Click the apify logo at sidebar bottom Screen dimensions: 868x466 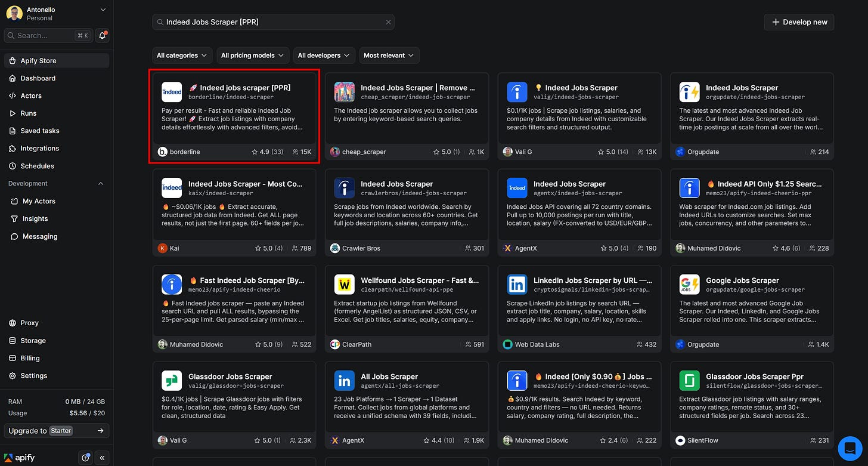pos(21,458)
